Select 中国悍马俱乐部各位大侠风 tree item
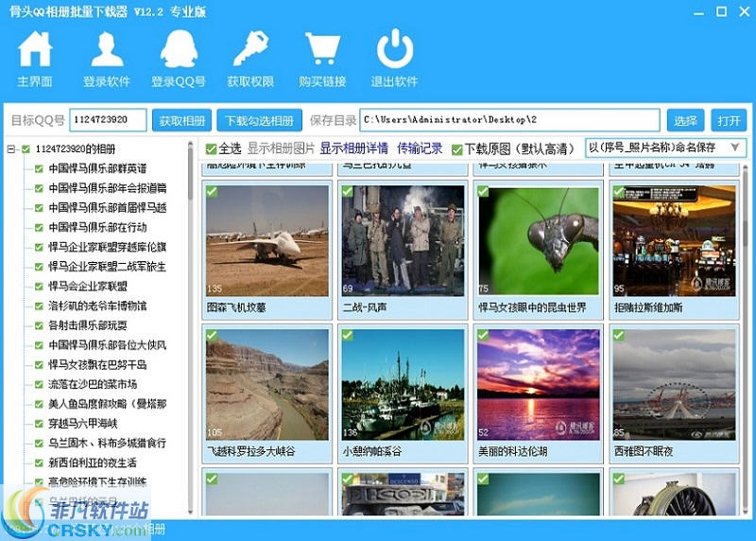Viewport: 756px width, 541px height. coord(108,345)
